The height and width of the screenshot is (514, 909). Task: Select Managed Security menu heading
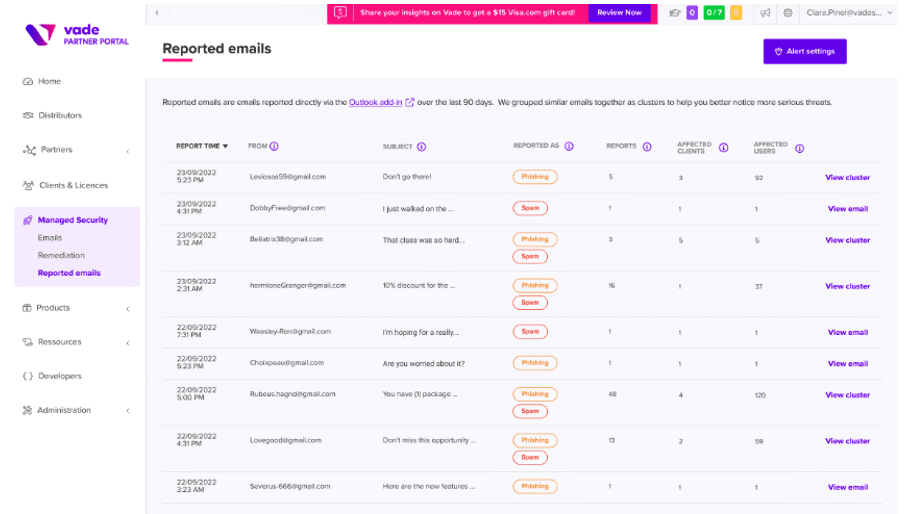(x=72, y=220)
